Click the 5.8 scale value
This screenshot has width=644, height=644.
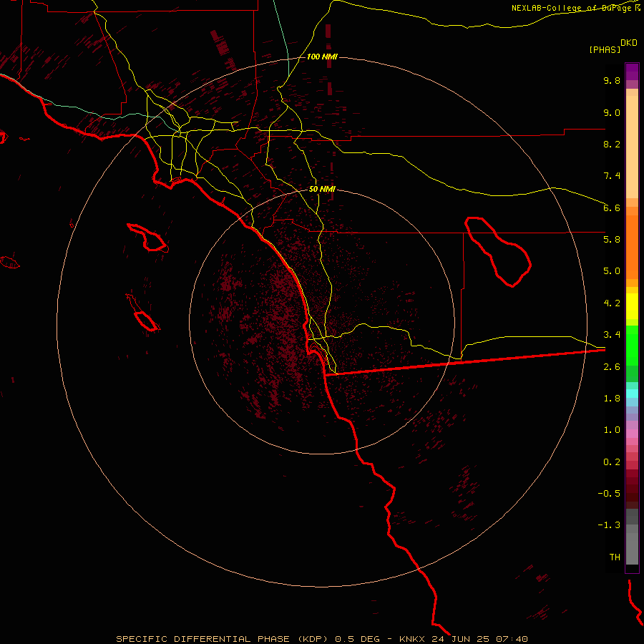click(x=612, y=240)
